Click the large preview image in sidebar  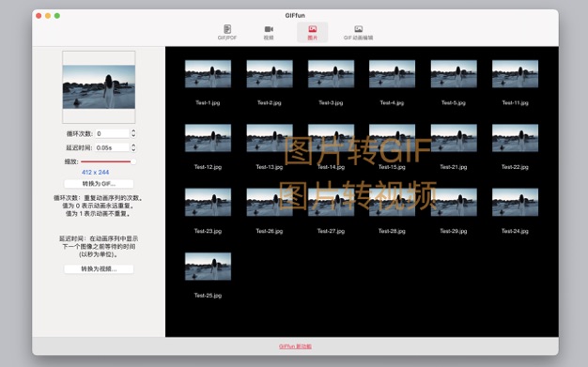coord(99,87)
